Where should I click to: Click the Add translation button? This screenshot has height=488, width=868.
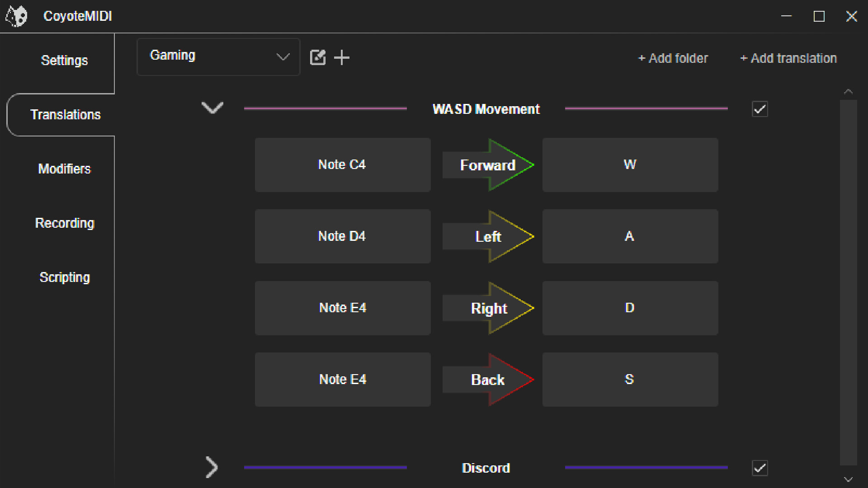tap(788, 58)
